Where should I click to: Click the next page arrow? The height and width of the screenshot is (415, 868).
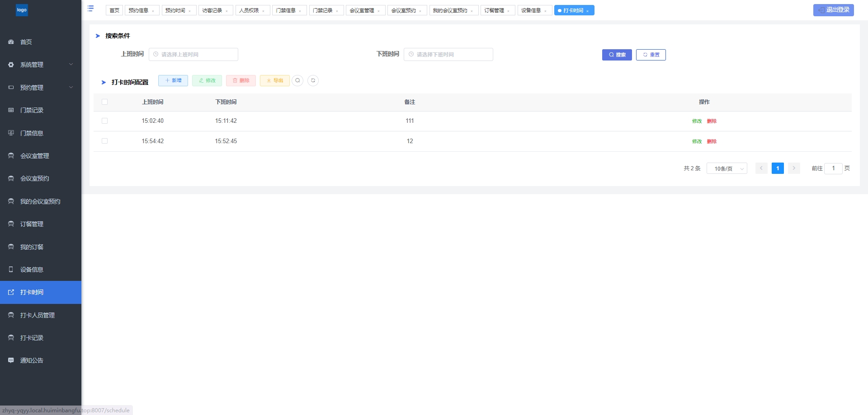point(794,168)
